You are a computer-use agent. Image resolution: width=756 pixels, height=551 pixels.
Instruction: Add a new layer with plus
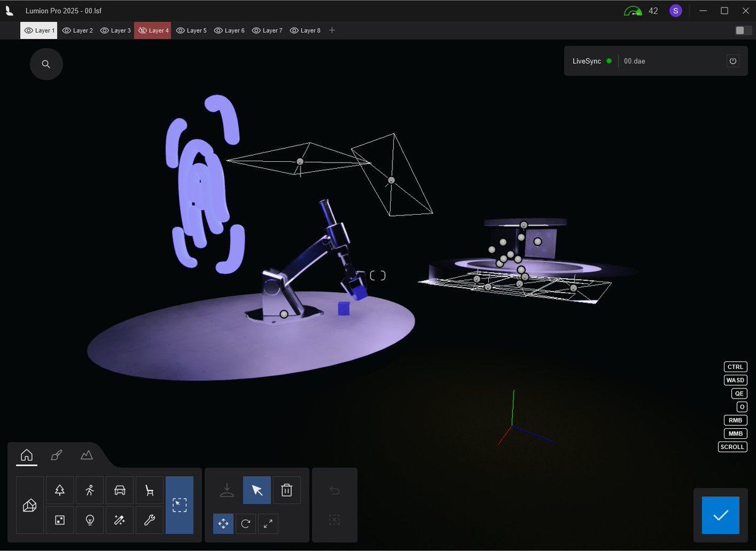[x=332, y=30]
